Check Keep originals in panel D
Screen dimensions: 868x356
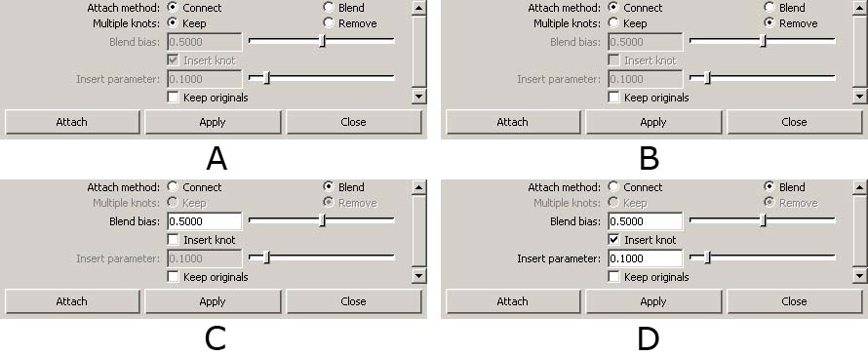coord(613,277)
